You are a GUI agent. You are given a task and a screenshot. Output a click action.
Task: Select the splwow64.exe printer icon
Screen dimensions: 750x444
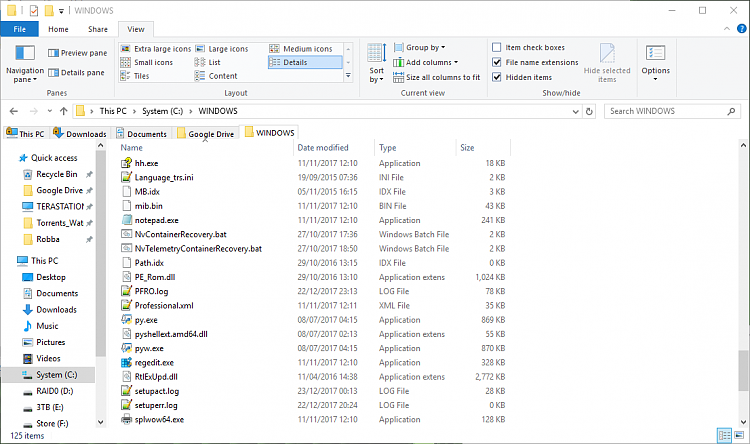[126, 420]
